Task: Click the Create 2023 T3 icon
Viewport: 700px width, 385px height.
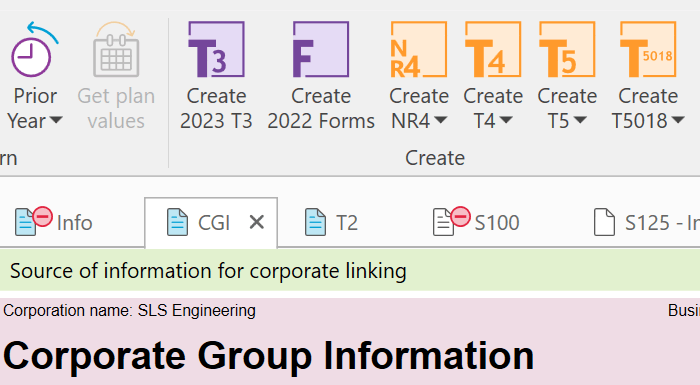Action: pos(216,49)
